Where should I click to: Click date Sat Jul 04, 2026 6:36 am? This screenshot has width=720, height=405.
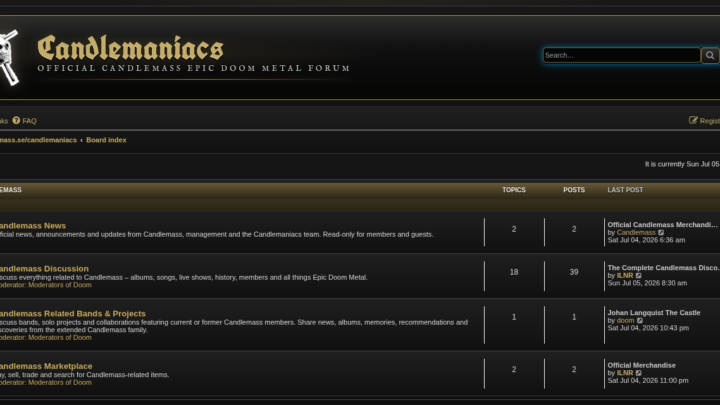[x=646, y=240]
